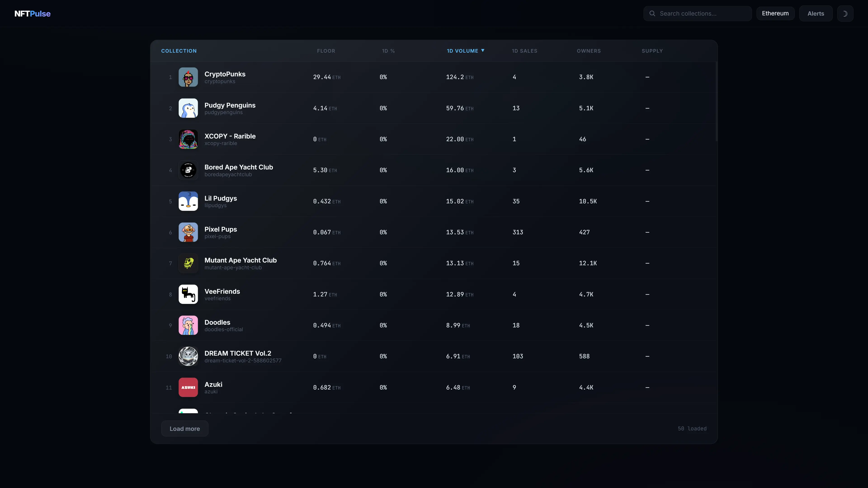Toggle dark mode with the moon icon
This screenshot has height=488, width=868.
[846, 13]
